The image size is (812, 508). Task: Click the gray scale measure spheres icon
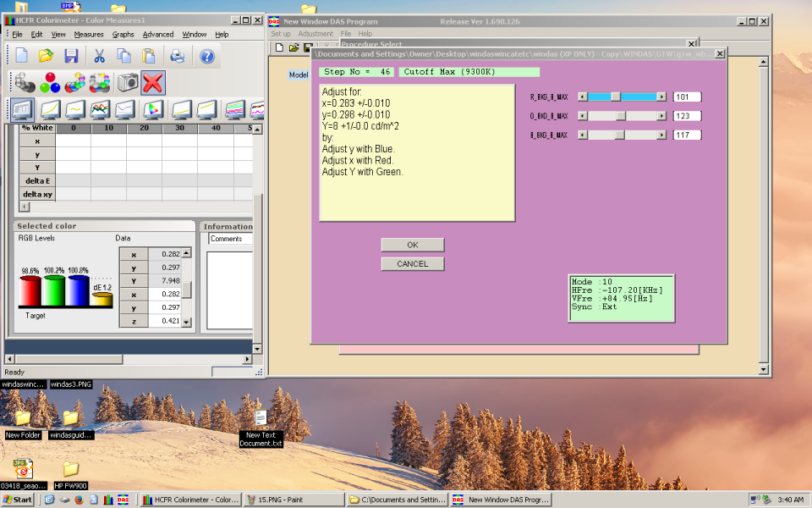point(25,83)
